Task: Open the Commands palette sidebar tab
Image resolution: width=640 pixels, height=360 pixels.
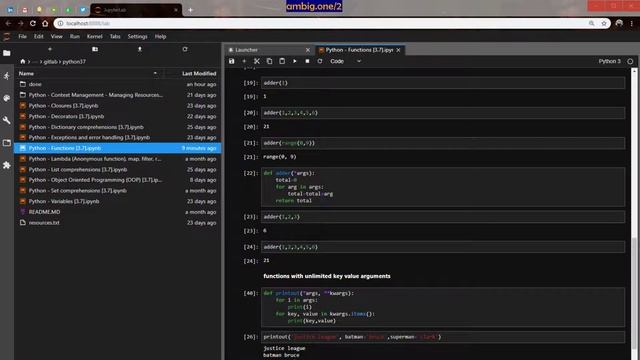Action: (7, 98)
